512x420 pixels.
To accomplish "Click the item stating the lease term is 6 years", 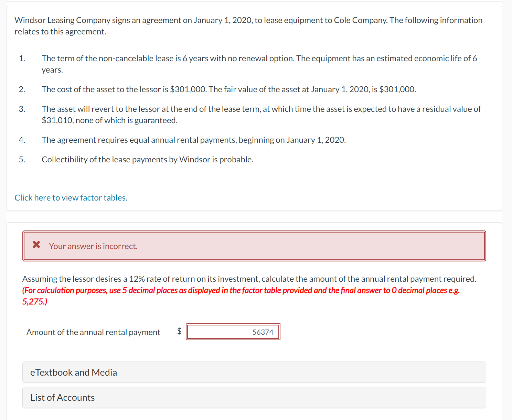I will tap(259, 64).
